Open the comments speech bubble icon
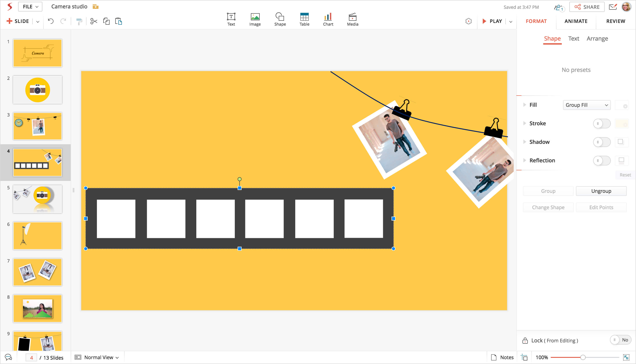Image resolution: width=636 pixels, height=364 pixels. pyautogui.click(x=8, y=357)
